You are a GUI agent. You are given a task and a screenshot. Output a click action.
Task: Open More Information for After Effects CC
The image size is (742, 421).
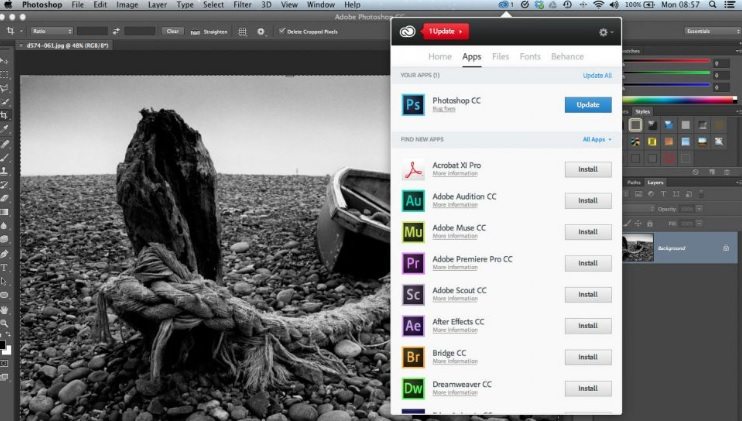455,330
